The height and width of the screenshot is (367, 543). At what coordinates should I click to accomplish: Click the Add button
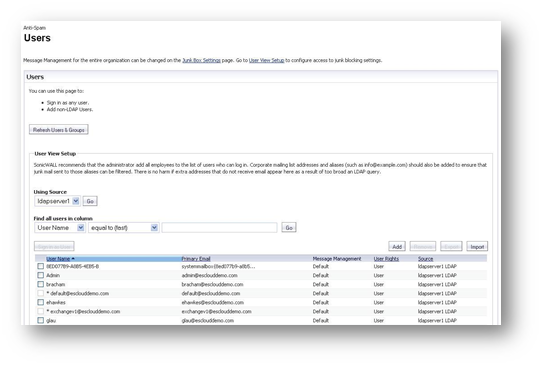397,247
